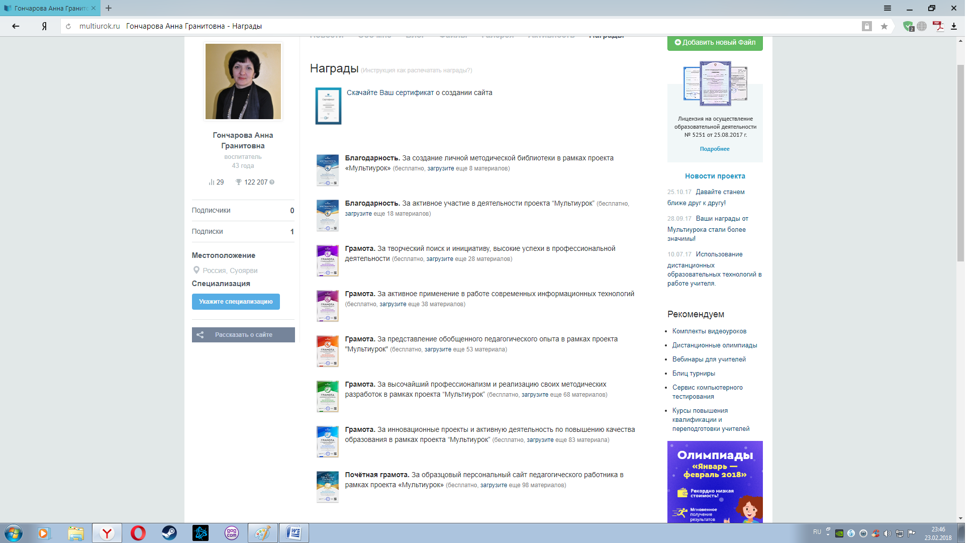Click location Россия, Суоярви

[x=230, y=270]
